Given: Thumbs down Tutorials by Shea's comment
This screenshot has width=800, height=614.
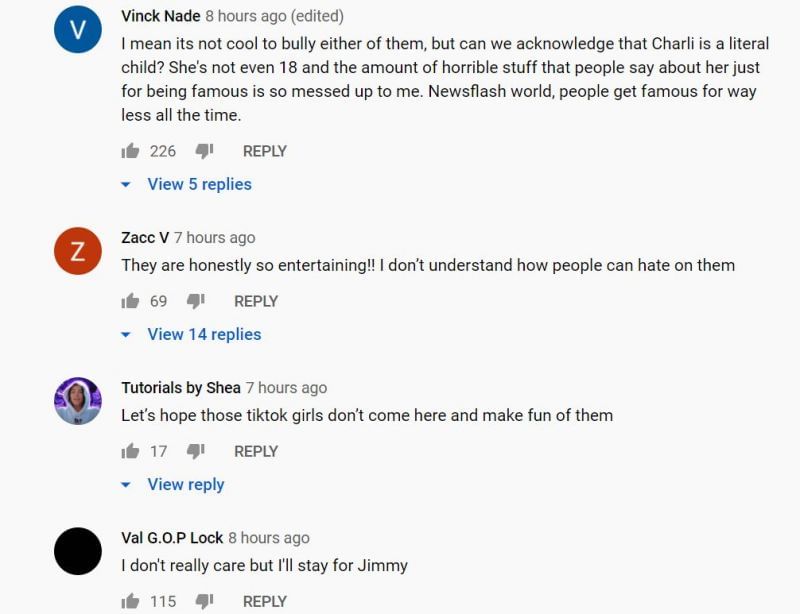Looking at the screenshot, I should point(196,451).
